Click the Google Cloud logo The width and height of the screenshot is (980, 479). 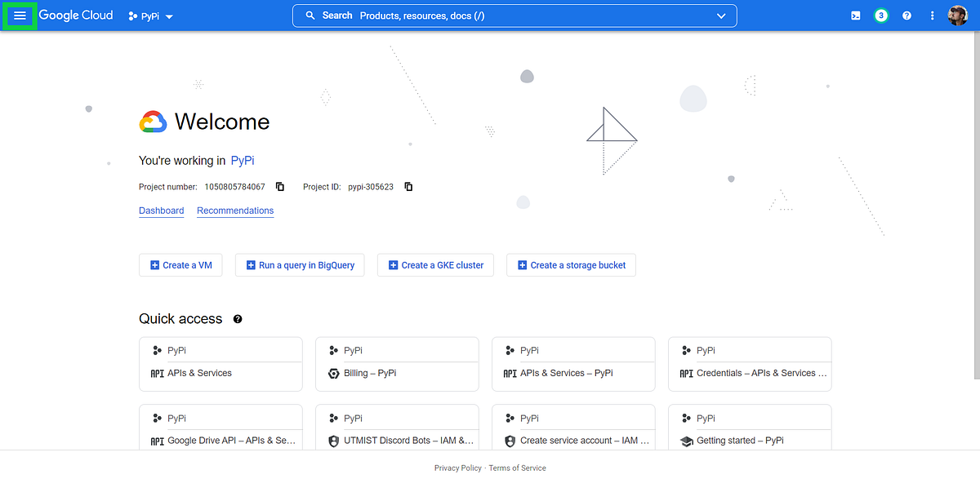(x=75, y=15)
